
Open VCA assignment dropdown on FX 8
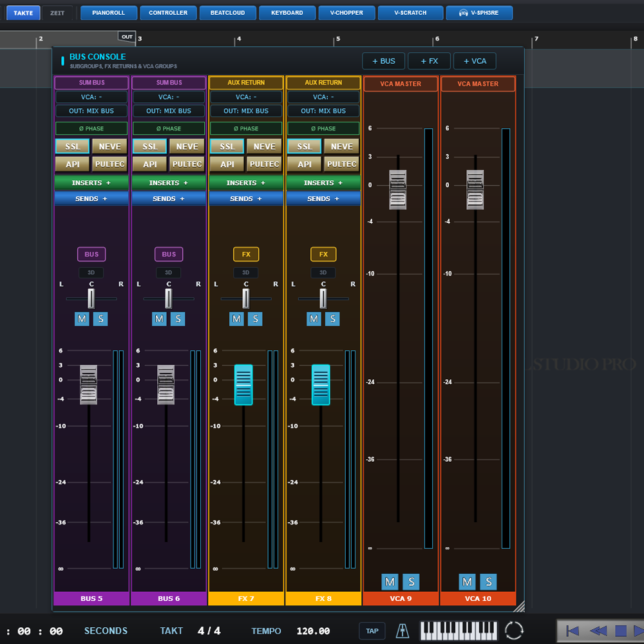pyautogui.click(x=323, y=97)
